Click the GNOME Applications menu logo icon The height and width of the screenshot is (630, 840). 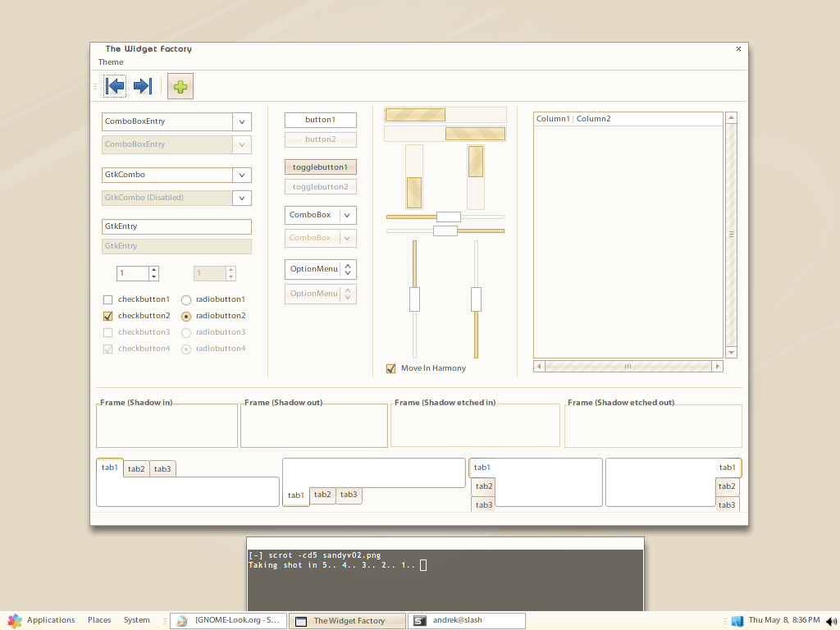pyautogui.click(x=15, y=620)
